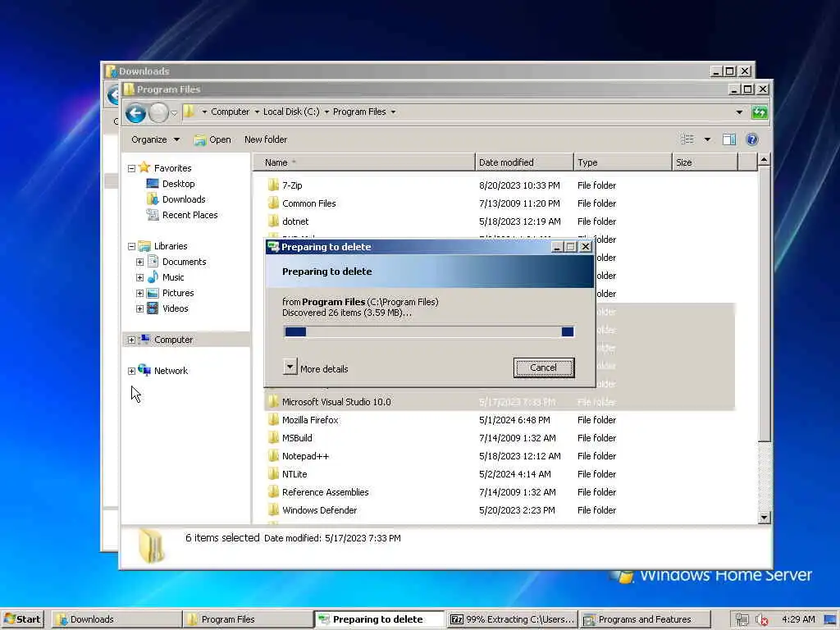The image size is (840, 630).
Task: Switch to Program Files taskbar button
Action: click(247, 619)
